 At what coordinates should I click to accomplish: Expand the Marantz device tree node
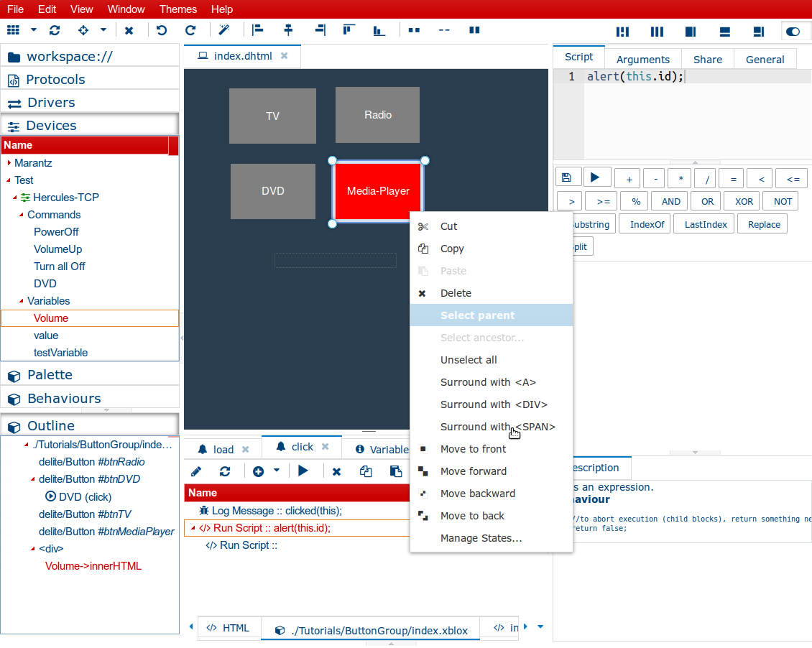[x=9, y=163]
